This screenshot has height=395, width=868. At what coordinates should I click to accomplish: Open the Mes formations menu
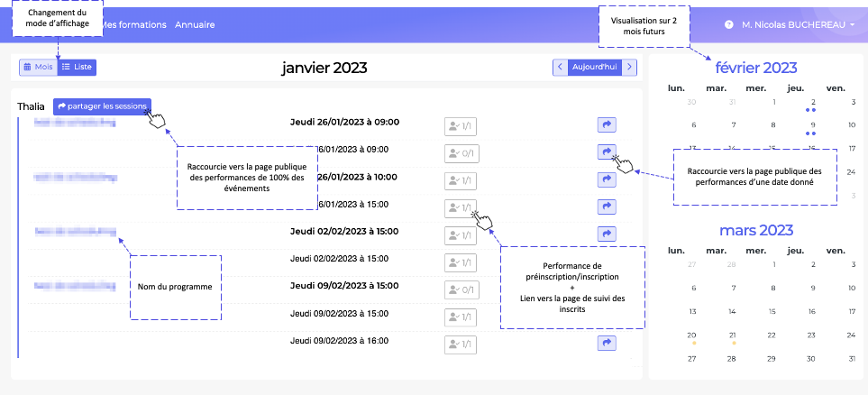point(133,25)
